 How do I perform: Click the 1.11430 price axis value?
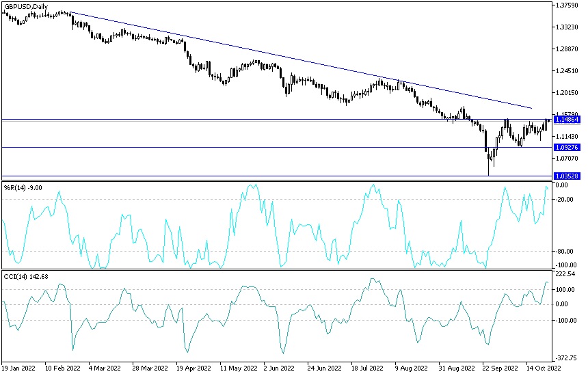pyautogui.click(x=567, y=137)
